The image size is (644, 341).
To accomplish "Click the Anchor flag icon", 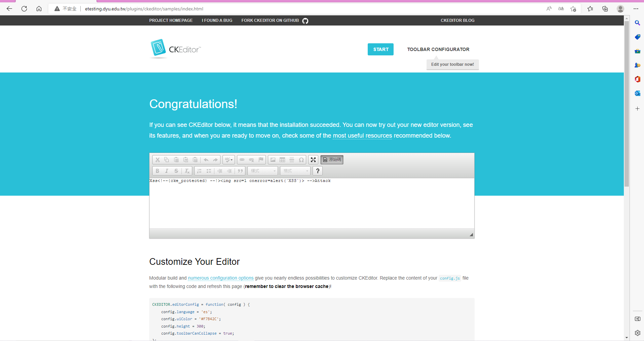I will pos(261,160).
